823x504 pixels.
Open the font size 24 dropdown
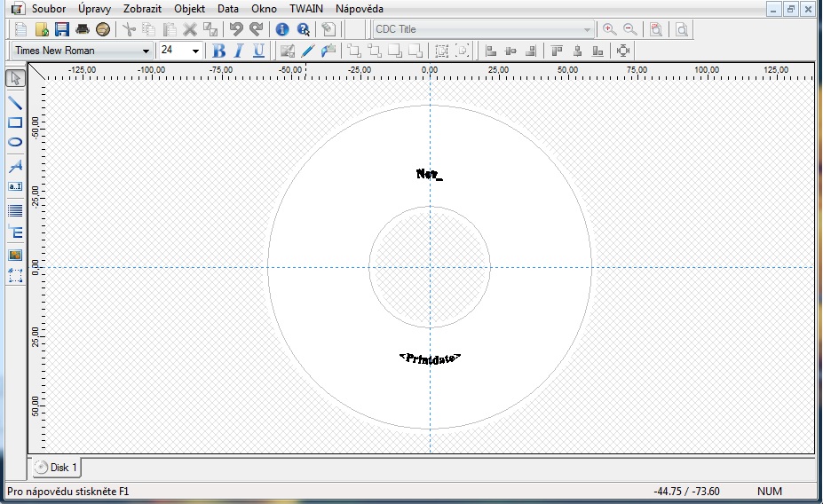(195, 51)
